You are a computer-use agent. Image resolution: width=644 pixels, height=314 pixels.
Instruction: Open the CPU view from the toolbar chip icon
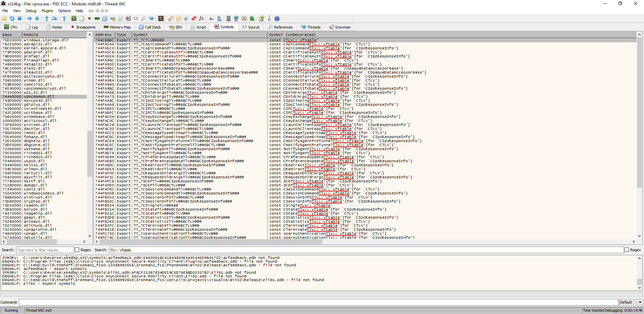pos(74,18)
